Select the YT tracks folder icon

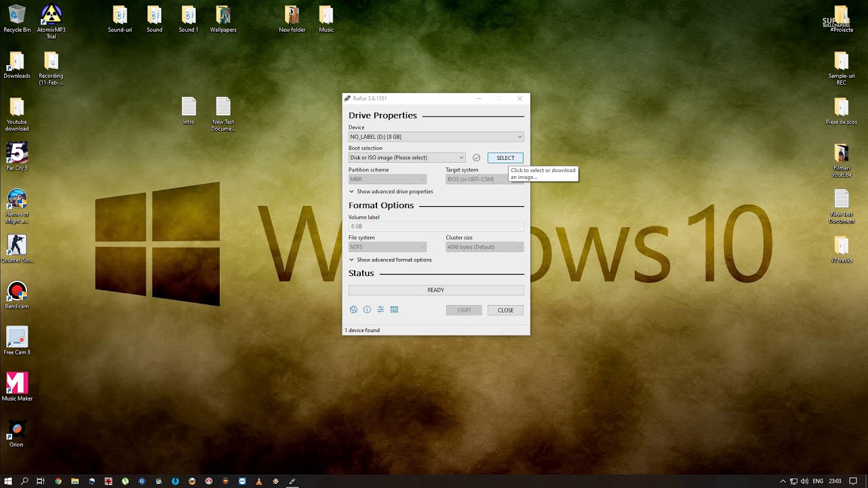842,249
